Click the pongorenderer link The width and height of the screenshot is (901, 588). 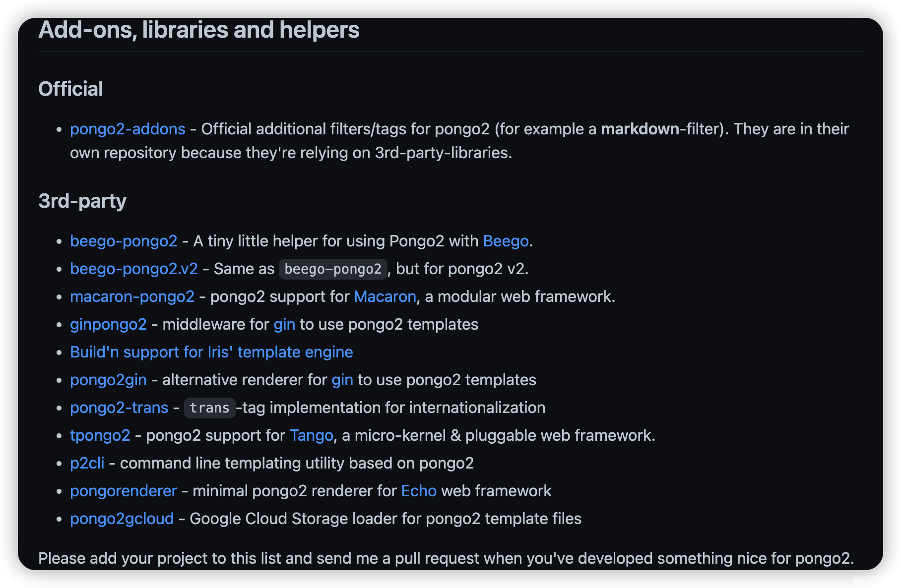coord(124,491)
